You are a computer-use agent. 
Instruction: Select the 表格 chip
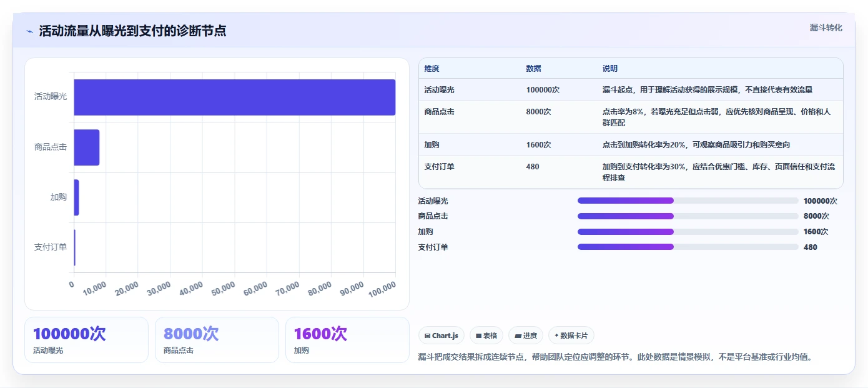[x=486, y=336]
